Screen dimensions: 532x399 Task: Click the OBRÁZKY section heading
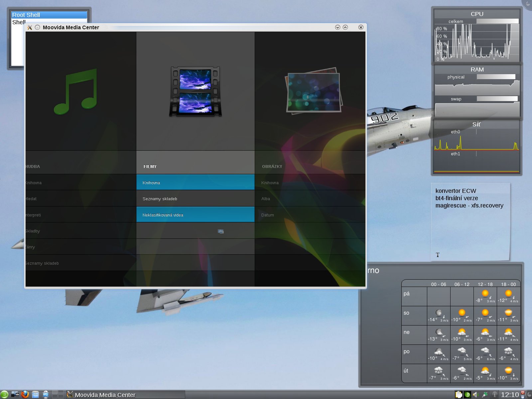272,166
